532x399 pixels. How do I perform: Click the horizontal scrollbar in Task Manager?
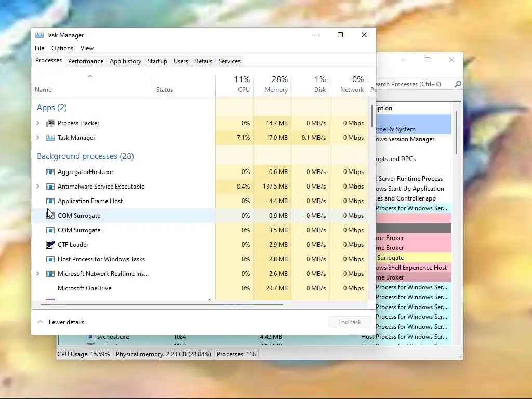coord(162,304)
